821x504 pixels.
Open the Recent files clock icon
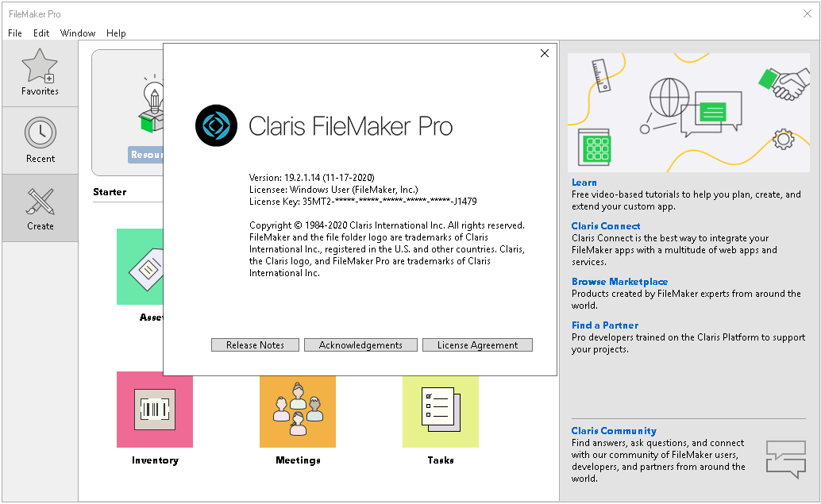pyautogui.click(x=40, y=133)
